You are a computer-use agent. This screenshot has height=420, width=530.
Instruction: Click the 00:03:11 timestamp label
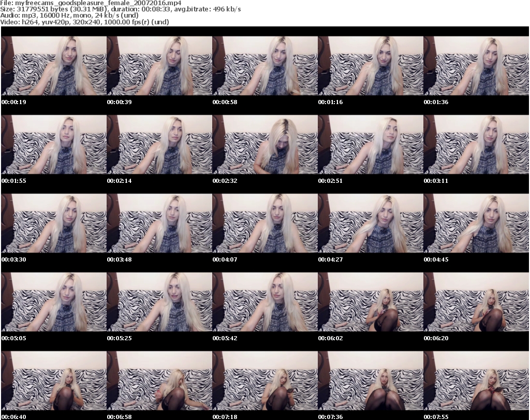coord(436,181)
